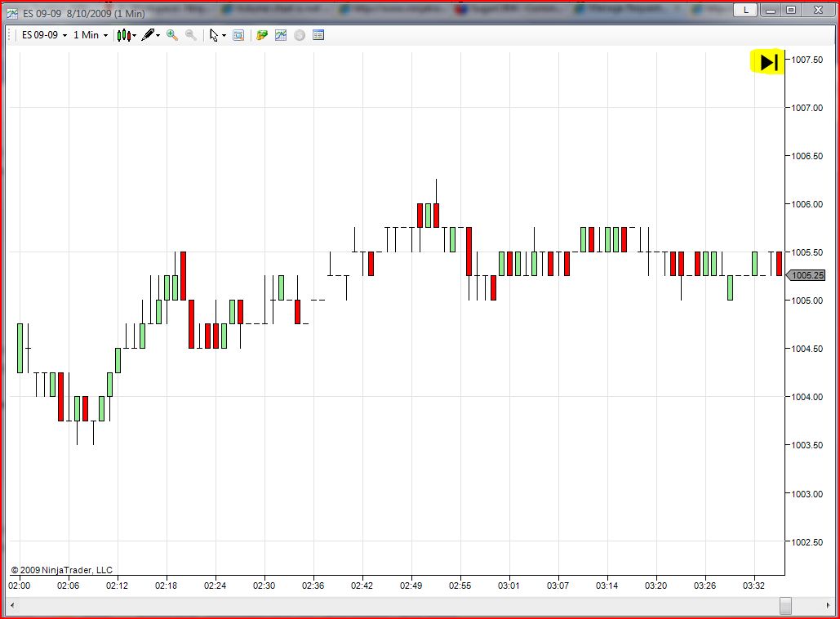Image resolution: width=840 pixels, height=619 pixels.
Task: Click the 1002.50 price axis label
Action: [x=807, y=542]
